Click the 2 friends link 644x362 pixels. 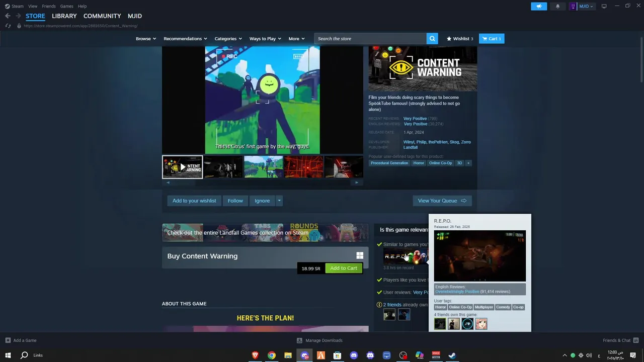(x=392, y=305)
